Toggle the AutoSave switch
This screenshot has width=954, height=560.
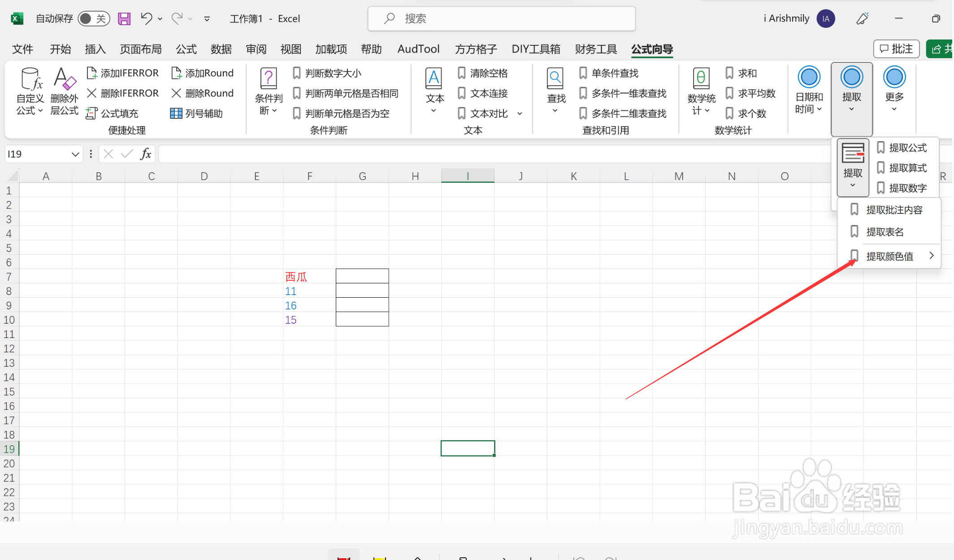94,18
